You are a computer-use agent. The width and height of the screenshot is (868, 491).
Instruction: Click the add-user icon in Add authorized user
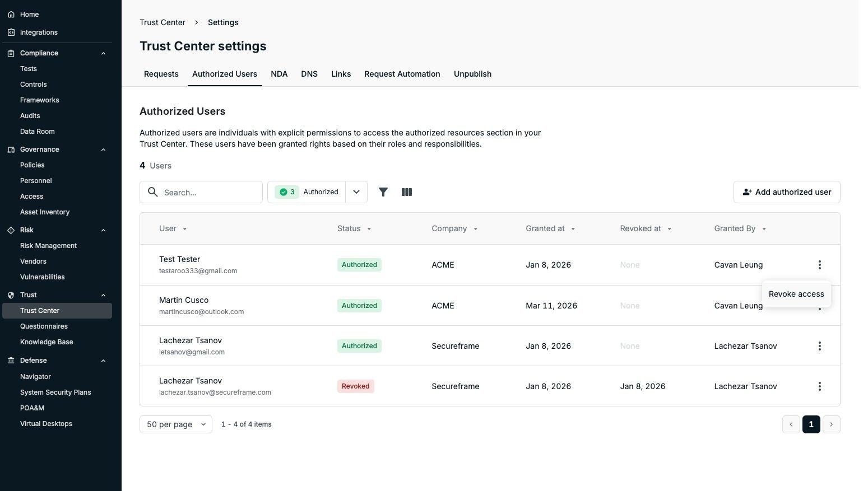click(747, 192)
